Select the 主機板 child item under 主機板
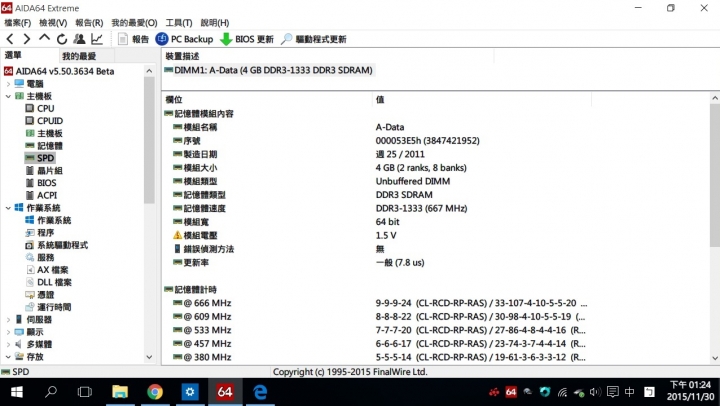 (44, 133)
